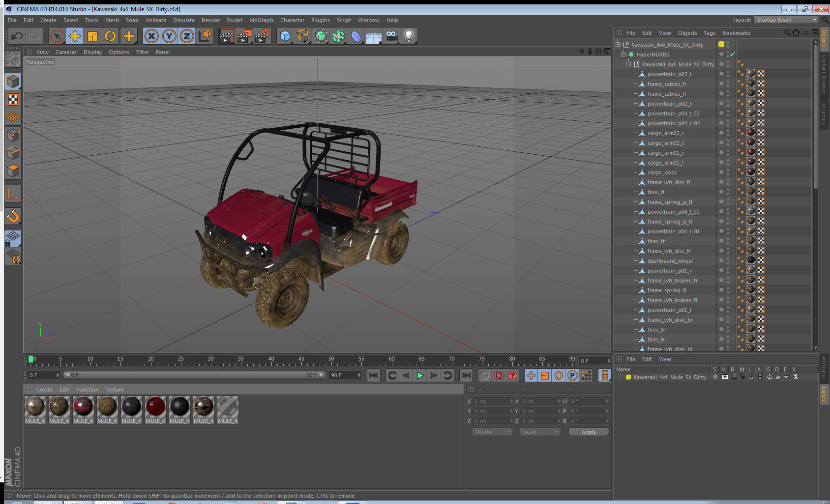Add HyperNURBS generator icon
The image size is (830, 504).
[x=321, y=36]
